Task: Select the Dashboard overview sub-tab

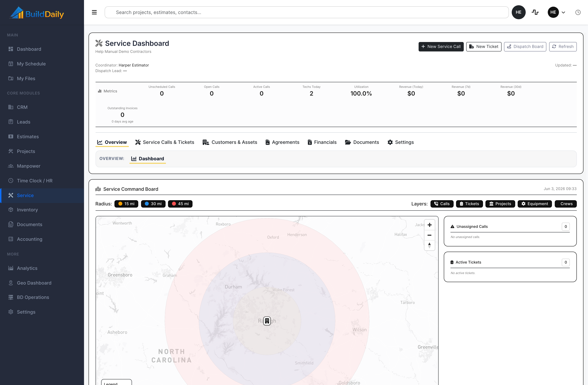Action: click(148, 159)
